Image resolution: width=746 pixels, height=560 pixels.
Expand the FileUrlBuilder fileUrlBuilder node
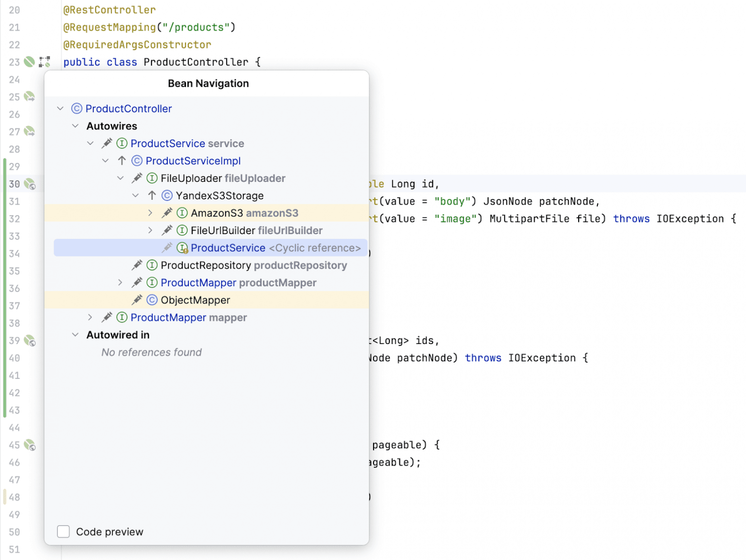pyautogui.click(x=150, y=230)
